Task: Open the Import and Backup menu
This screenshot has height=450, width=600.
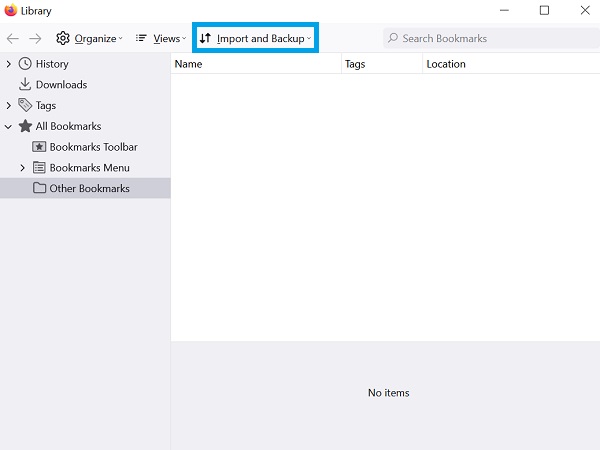Action: [255, 39]
